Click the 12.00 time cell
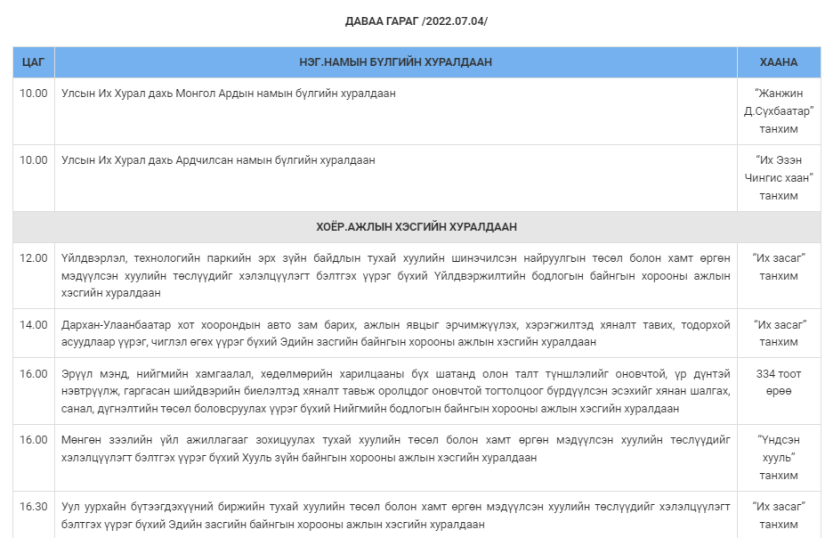The height and width of the screenshot is (538, 825). tap(34, 258)
